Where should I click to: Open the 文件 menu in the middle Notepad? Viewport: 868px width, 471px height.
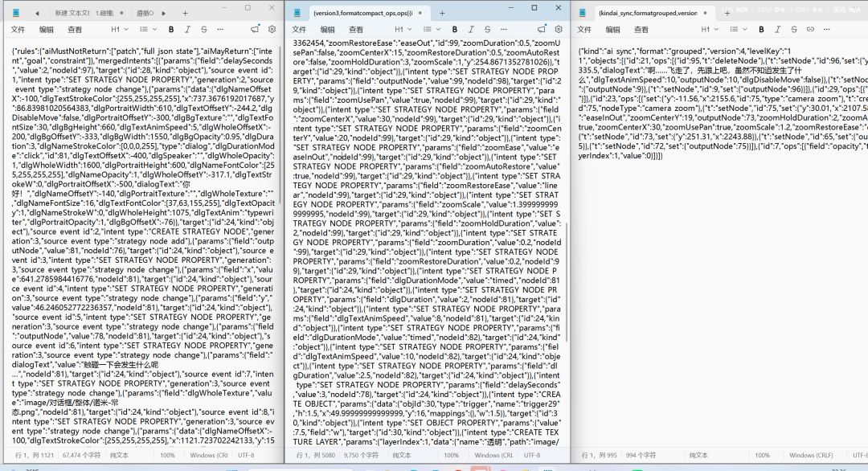(x=299, y=29)
